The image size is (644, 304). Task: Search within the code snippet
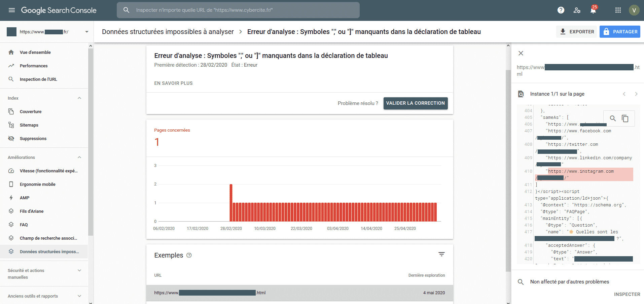click(x=613, y=119)
